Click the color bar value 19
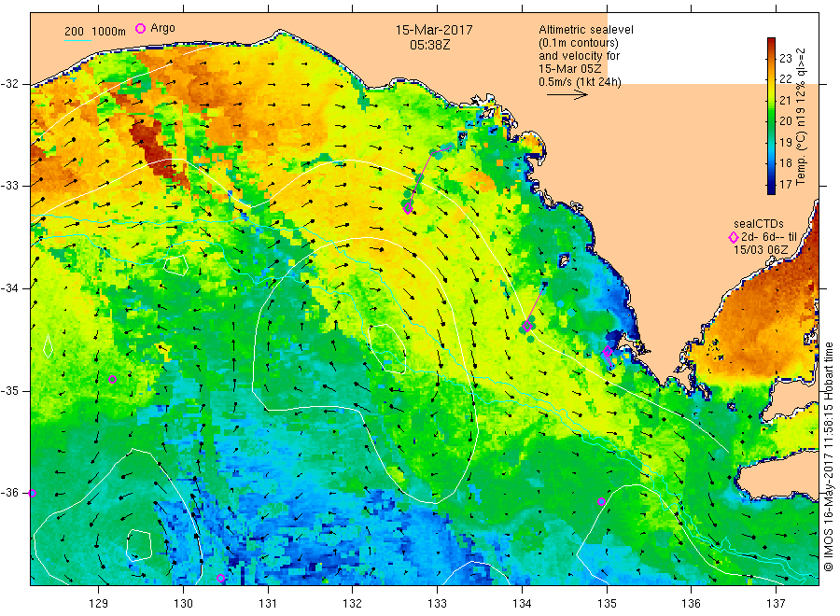 [785, 143]
